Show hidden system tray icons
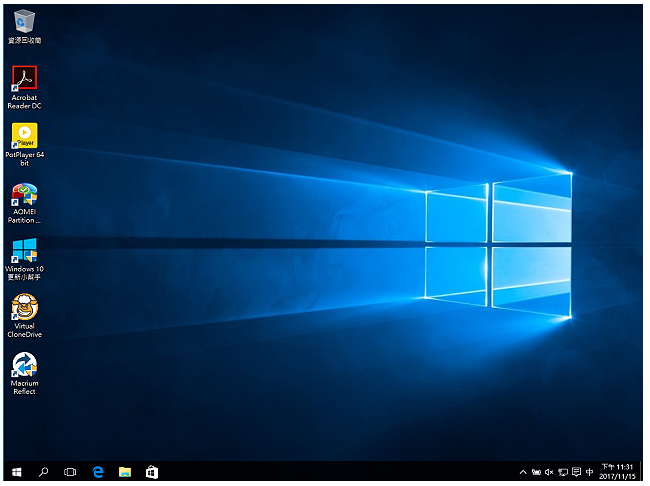Image resolution: width=650 pixels, height=486 pixels. tap(523, 472)
